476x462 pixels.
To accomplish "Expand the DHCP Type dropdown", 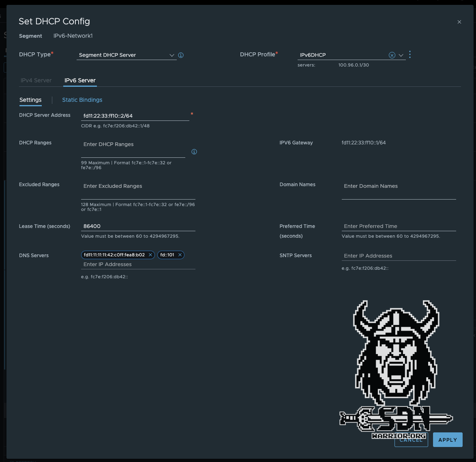I will pyautogui.click(x=172, y=55).
